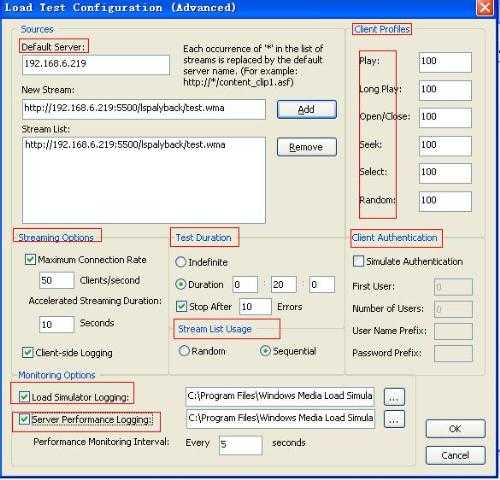500x480 pixels.
Task: Click the Default Server address field
Action: click(96, 65)
